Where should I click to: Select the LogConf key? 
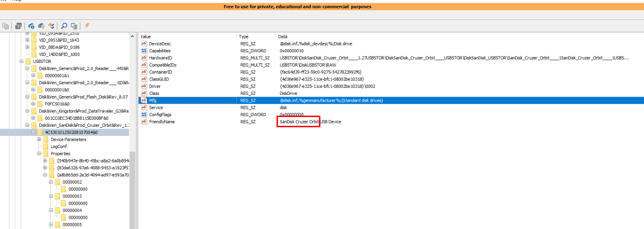59,147
